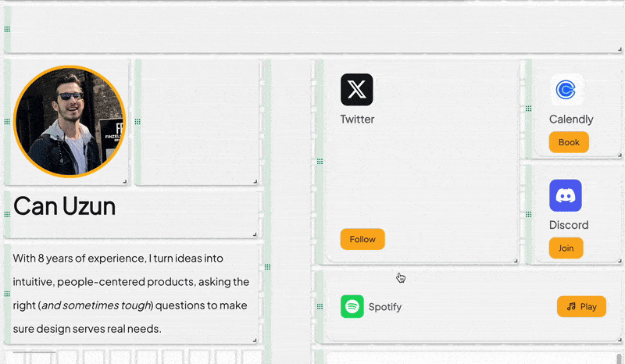Click the Book button under Calendly
This screenshot has height=364, width=625.
(569, 142)
